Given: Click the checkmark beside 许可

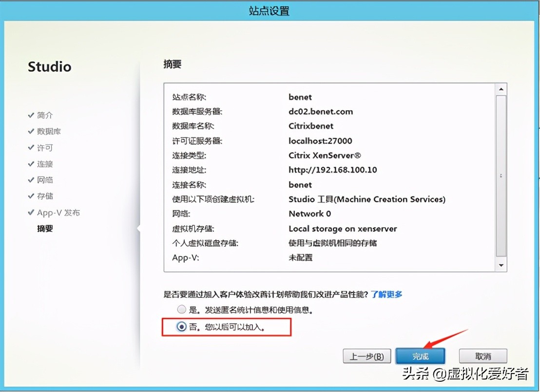Looking at the screenshot, I should (x=31, y=147).
